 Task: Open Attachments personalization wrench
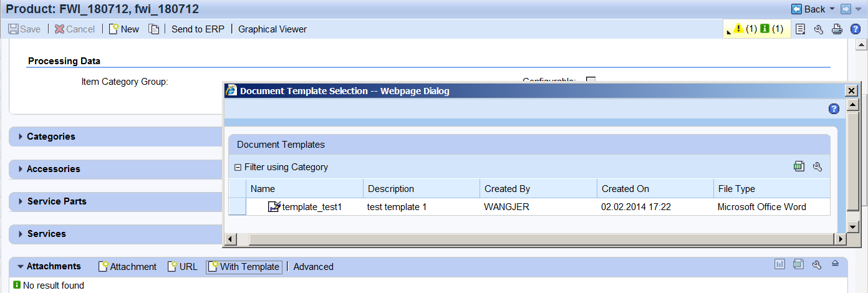click(817, 264)
